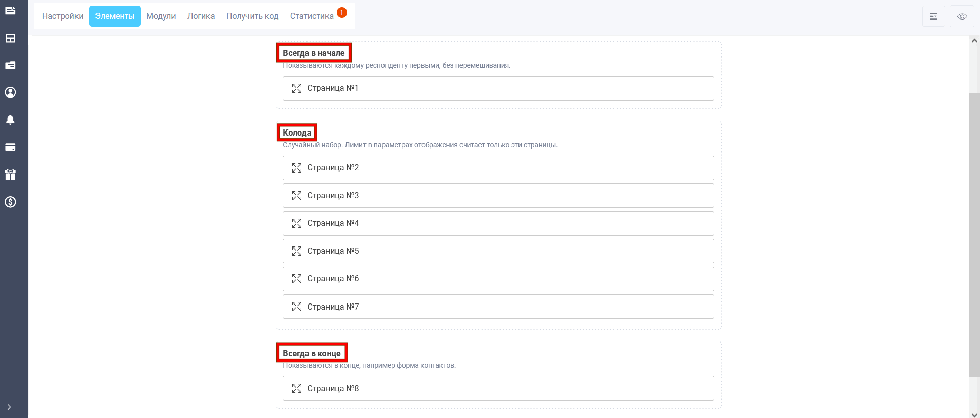
Task: Open the layout grid sidebar icon
Action: pos(10,39)
